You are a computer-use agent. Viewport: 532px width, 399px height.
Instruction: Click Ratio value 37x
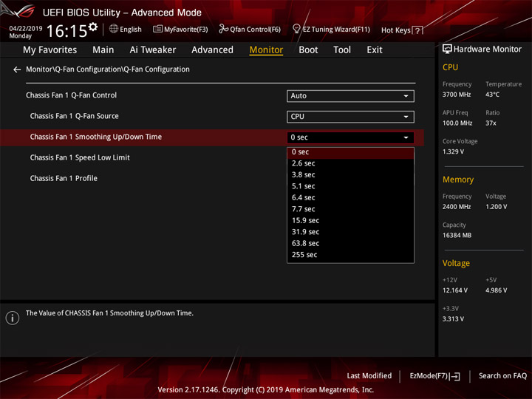[491, 123]
